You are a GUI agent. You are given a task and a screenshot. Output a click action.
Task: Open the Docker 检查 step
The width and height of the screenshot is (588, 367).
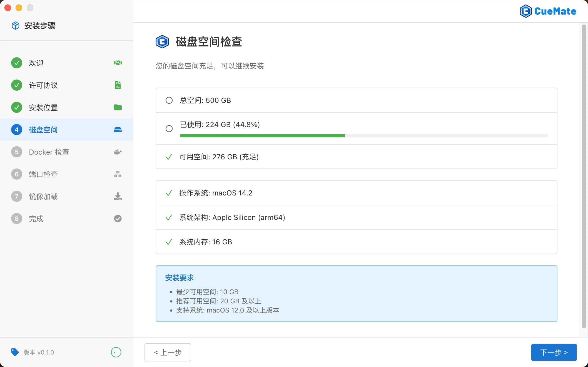coord(49,152)
